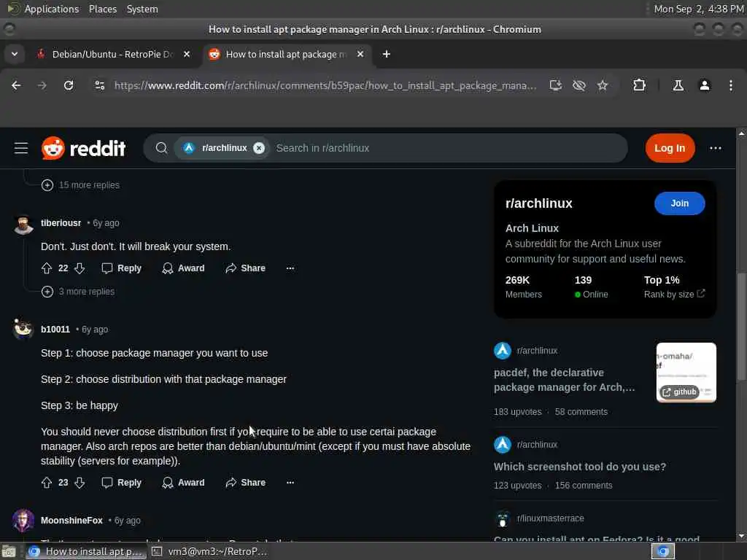
Task: Open the browser profile icon
Action: pos(705,85)
